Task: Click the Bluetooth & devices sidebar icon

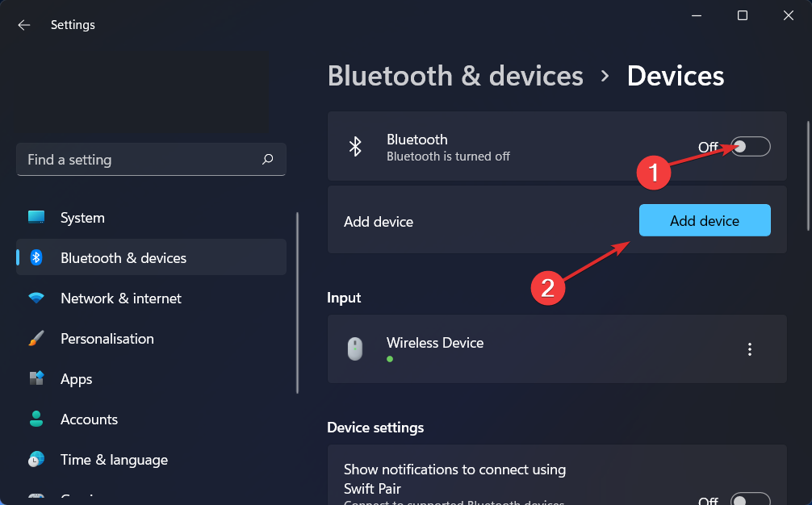Action: click(36, 257)
